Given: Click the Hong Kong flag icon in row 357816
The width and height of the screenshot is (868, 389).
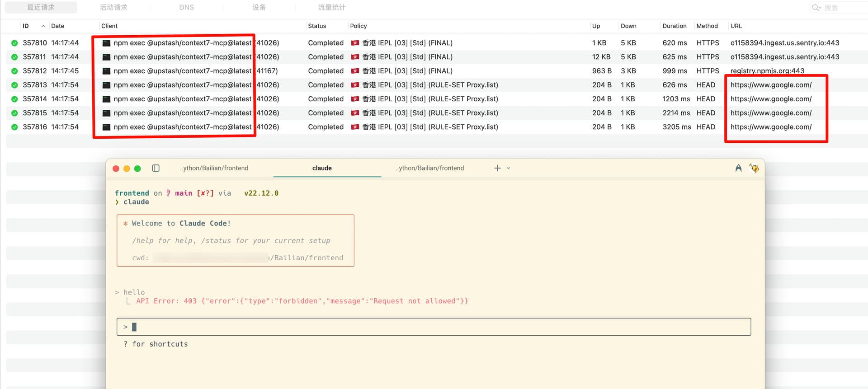Looking at the screenshot, I should (355, 127).
